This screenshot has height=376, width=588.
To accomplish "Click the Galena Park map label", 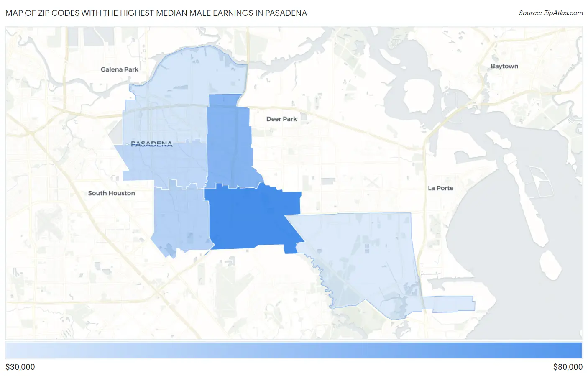I will point(119,69).
